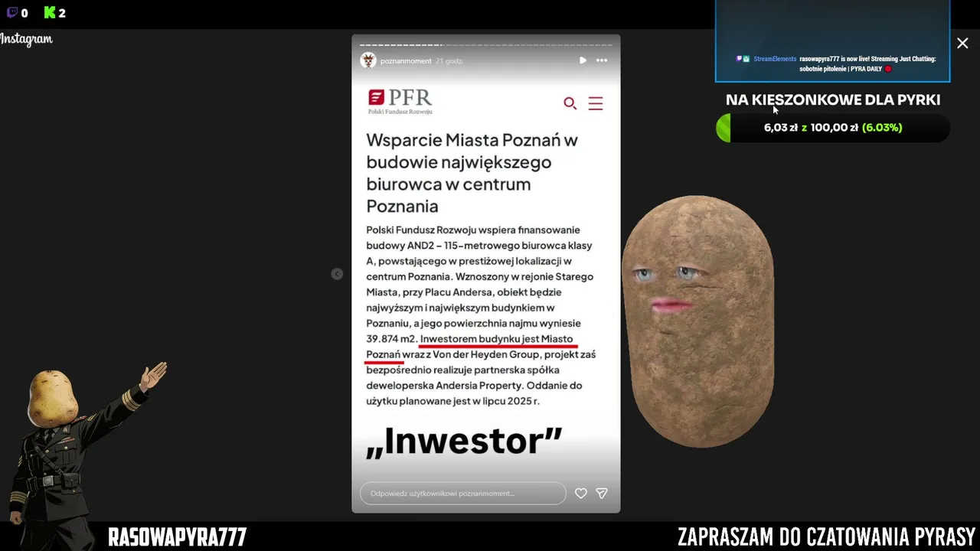Open the poznanmoment username link

coord(406,61)
